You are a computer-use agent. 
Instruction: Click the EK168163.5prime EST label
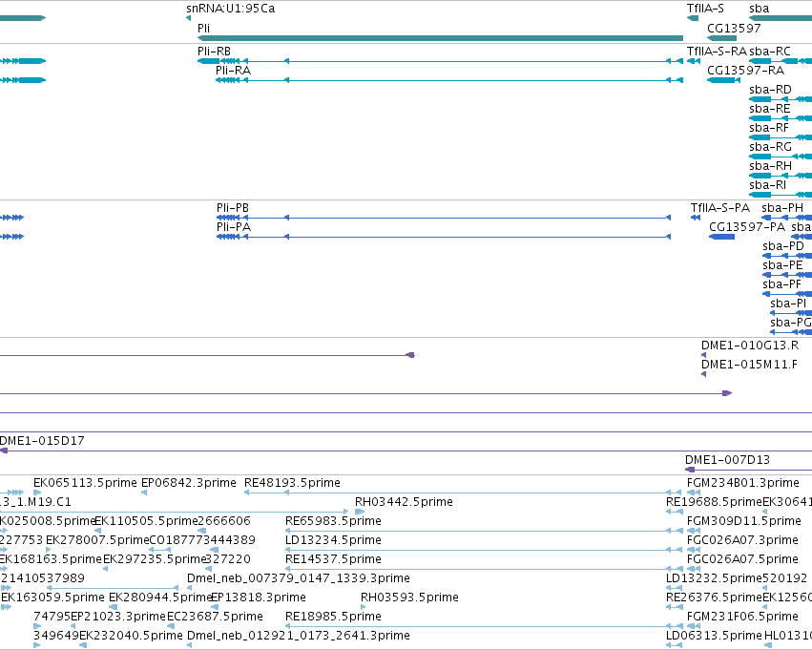point(51,559)
